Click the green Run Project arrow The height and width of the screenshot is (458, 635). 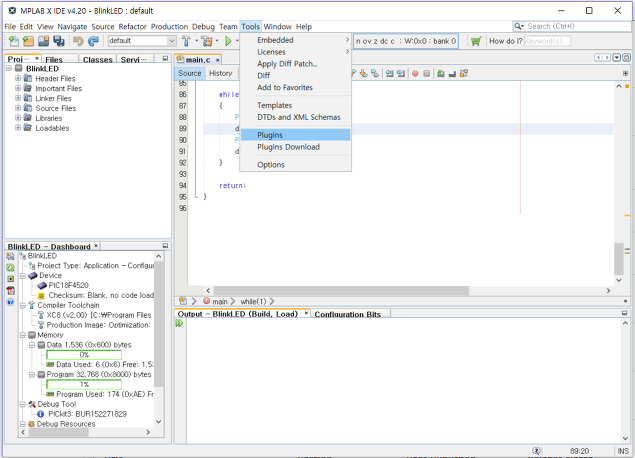[228, 41]
